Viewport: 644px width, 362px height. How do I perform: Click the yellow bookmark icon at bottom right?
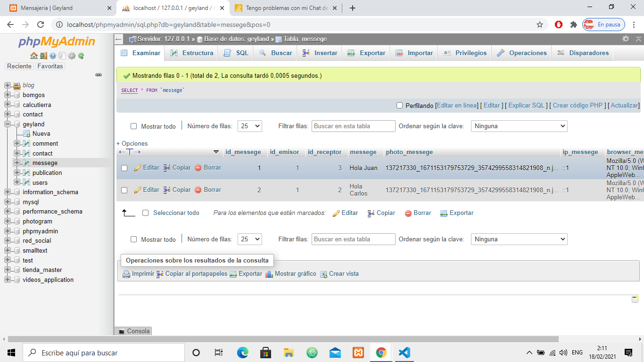(635, 299)
